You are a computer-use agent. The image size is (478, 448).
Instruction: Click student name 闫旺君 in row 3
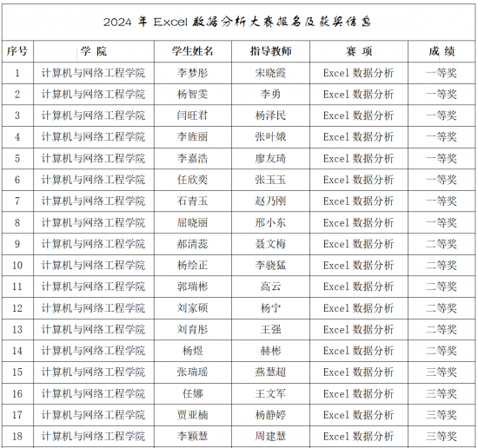coord(193,115)
